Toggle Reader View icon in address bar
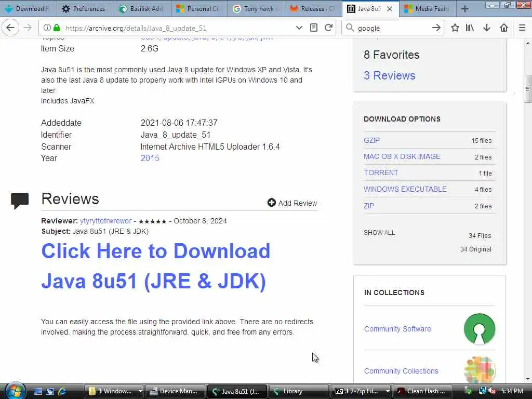Image resolution: width=532 pixels, height=399 pixels. pyautogui.click(x=314, y=28)
